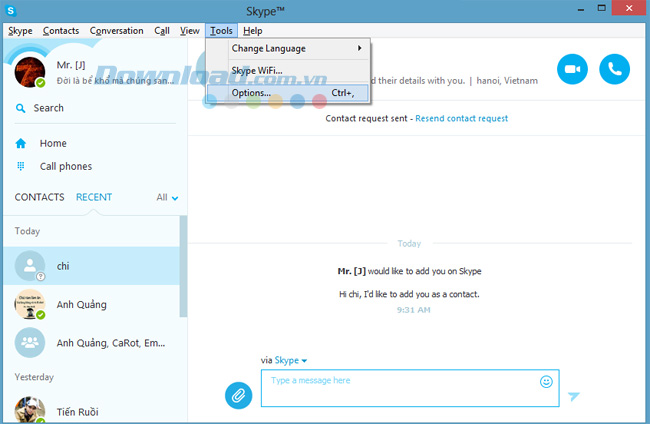
Task: Click the Search magnifier icon
Action: click(20, 108)
